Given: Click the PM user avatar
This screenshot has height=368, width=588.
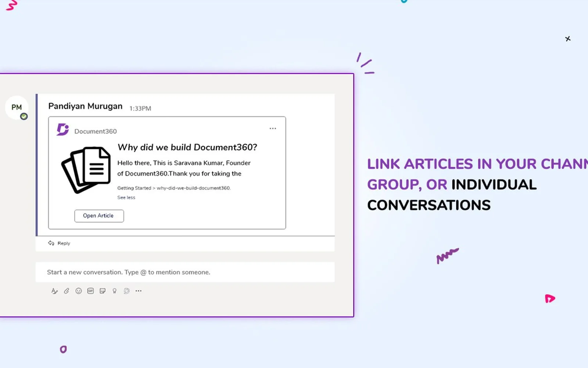Looking at the screenshot, I should [17, 107].
